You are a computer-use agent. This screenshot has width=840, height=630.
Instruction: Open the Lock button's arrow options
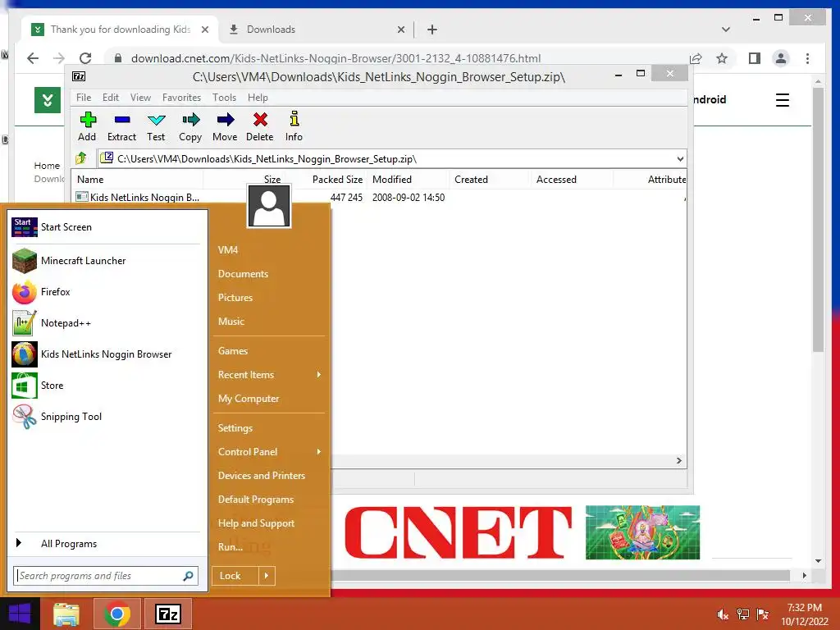(267, 576)
